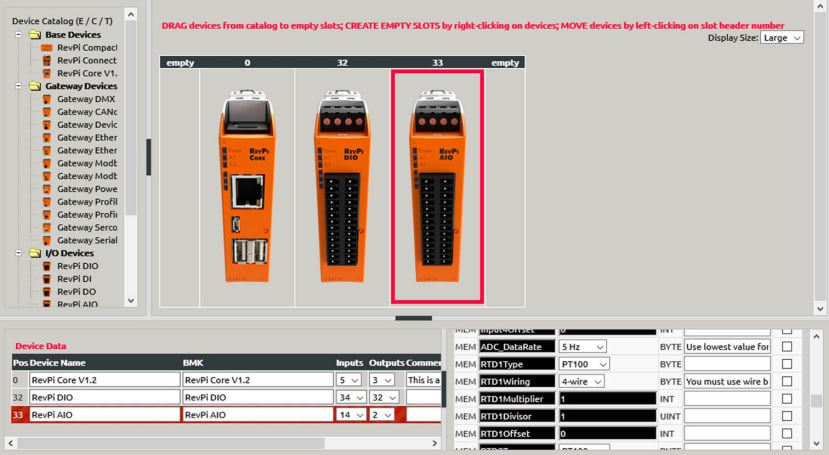Viewport: 829px width, 455px height.
Task: Click the ADC_DataRate comment field
Action: tap(727, 347)
